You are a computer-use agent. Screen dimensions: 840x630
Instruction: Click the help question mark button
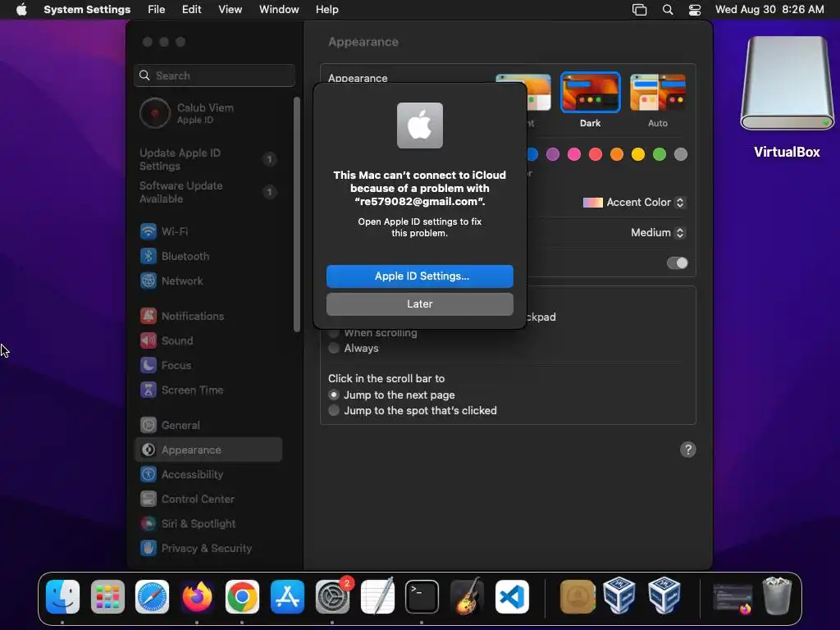688,450
